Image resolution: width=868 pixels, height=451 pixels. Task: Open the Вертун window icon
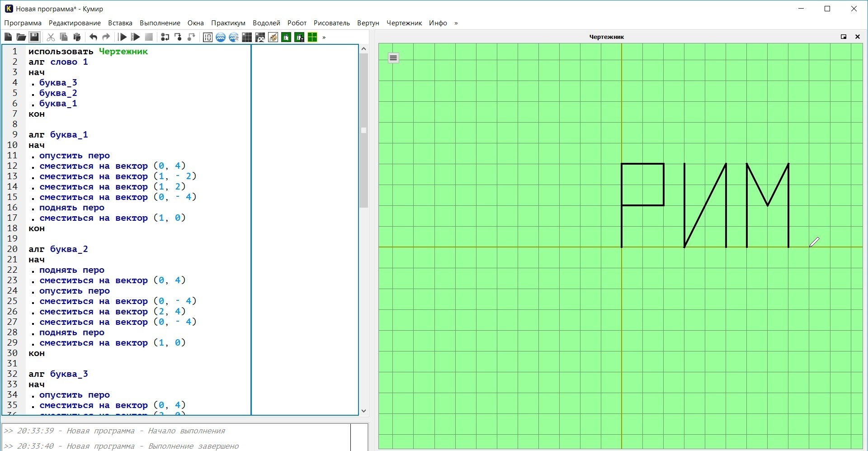pyautogui.click(x=286, y=37)
